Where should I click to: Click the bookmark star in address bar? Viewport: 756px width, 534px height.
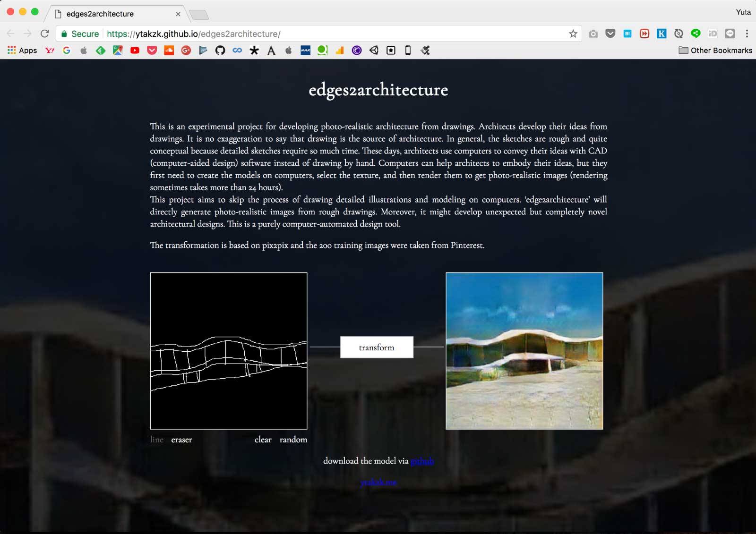tap(573, 34)
